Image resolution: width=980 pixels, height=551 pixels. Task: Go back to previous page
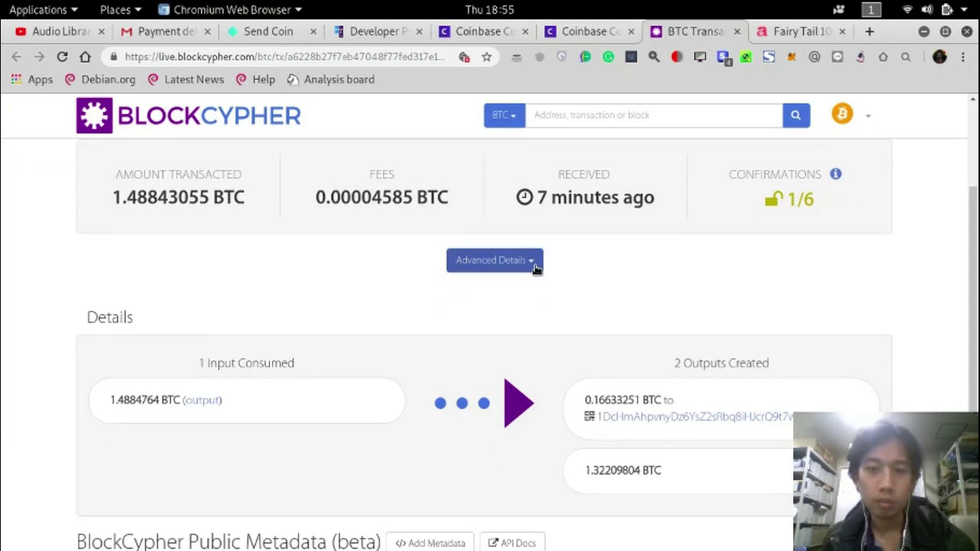click(x=17, y=57)
